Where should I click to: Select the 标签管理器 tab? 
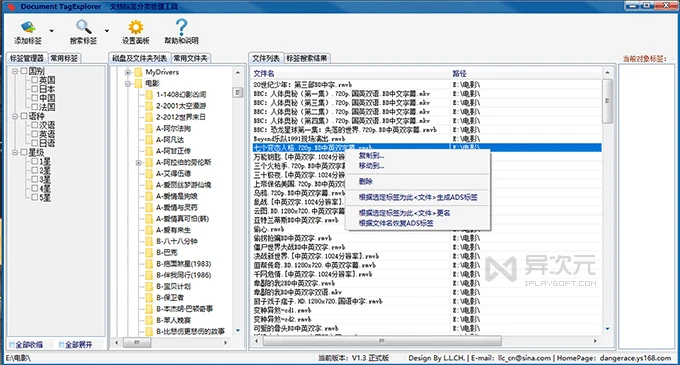pyautogui.click(x=27, y=58)
